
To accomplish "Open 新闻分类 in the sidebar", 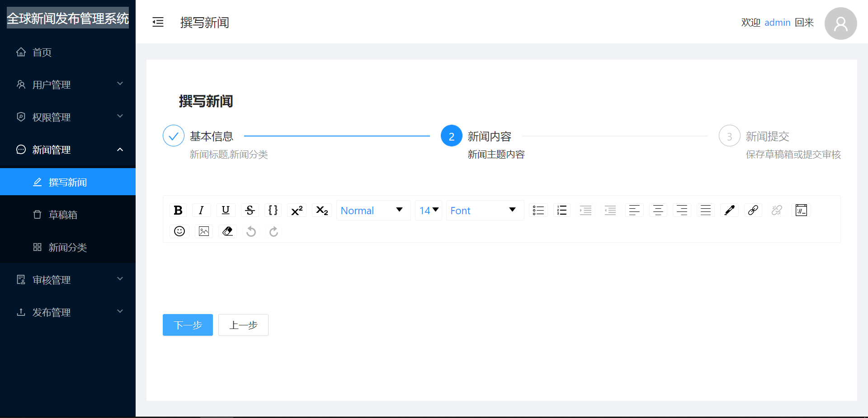I will click(68, 247).
